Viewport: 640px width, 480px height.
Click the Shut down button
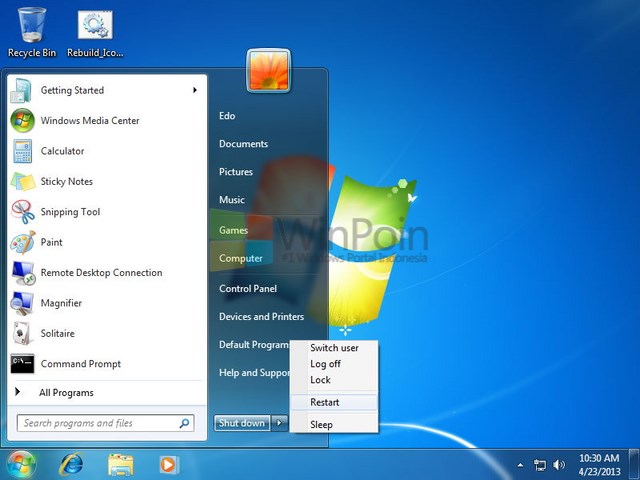pos(242,423)
